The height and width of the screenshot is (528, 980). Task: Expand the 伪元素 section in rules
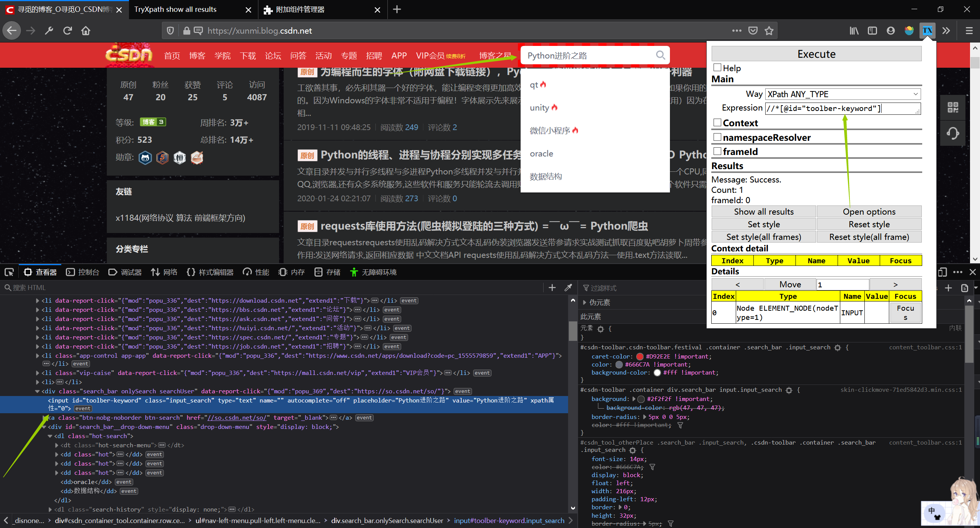point(585,302)
